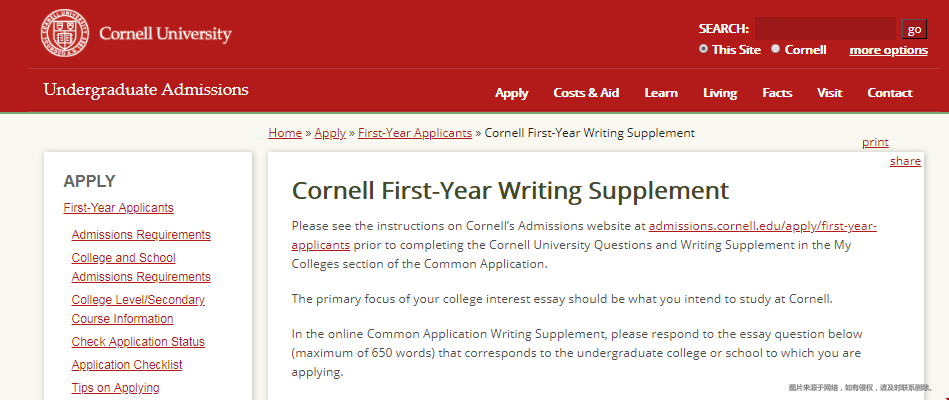Open the Contact menu item
This screenshot has width=949, height=400.
tap(890, 93)
